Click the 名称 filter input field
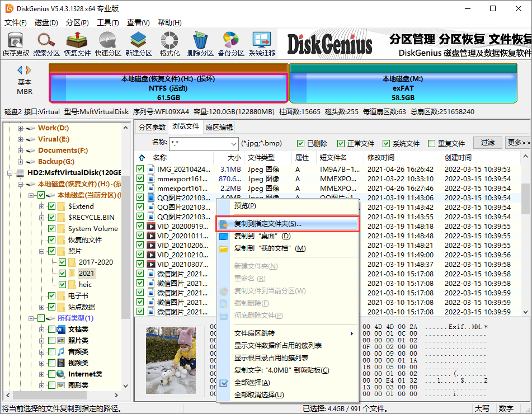Image resolution: width=532 pixels, height=414 pixels. pyautogui.click(x=200, y=144)
